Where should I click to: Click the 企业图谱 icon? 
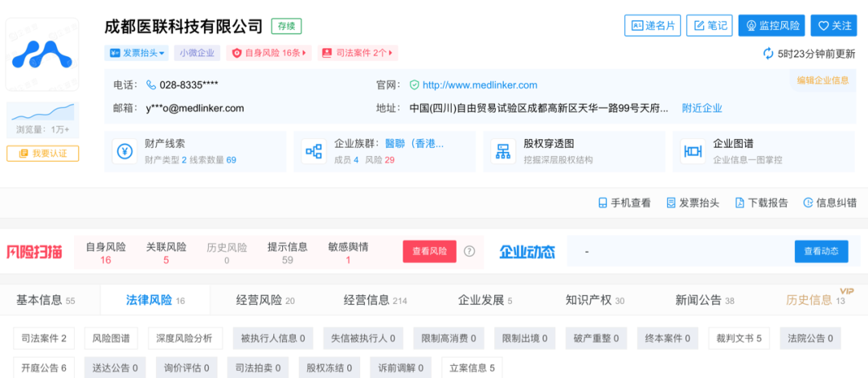coord(693,151)
